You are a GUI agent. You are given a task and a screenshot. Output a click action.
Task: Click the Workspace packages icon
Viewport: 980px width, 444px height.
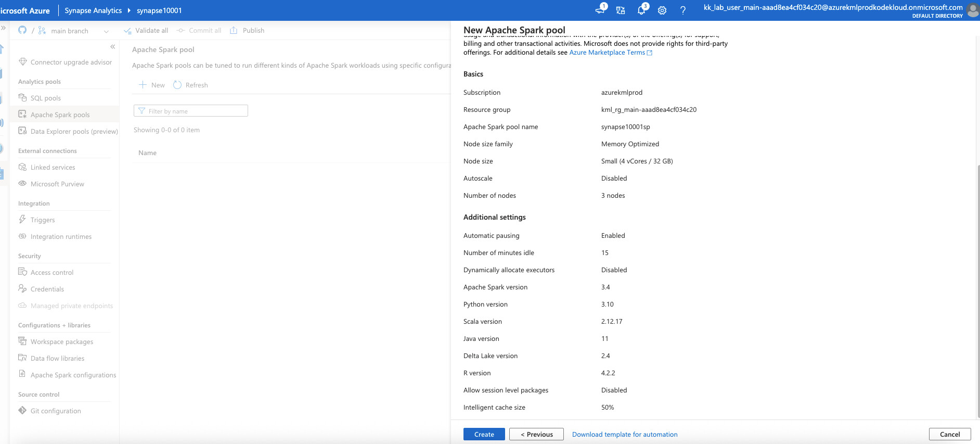click(22, 341)
